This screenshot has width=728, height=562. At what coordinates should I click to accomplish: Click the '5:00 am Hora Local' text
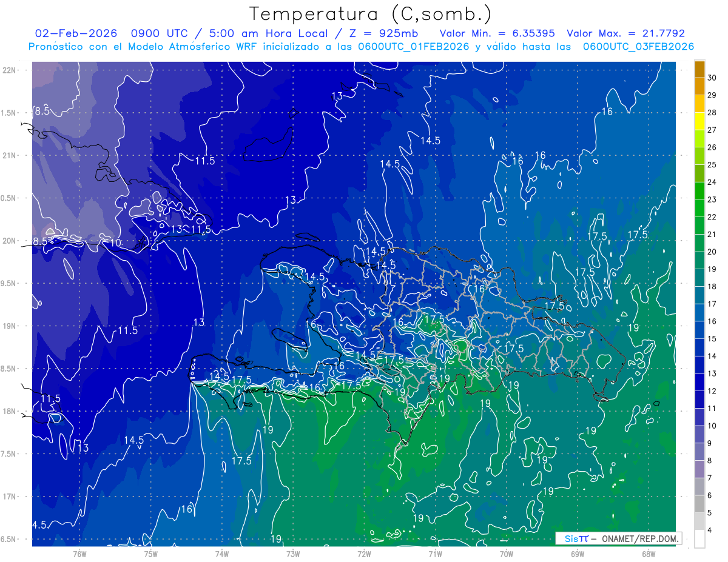point(268,33)
